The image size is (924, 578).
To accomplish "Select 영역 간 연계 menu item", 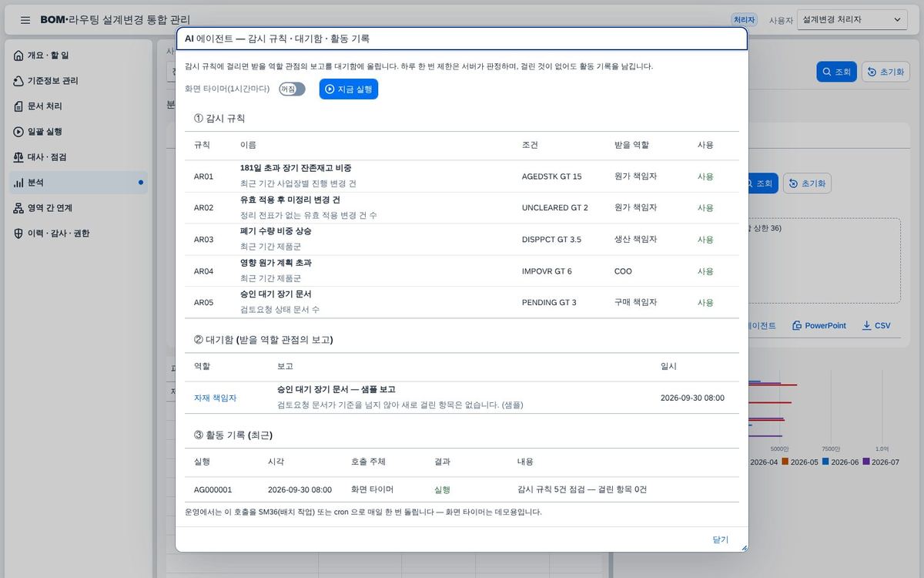I will coord(79,208).
